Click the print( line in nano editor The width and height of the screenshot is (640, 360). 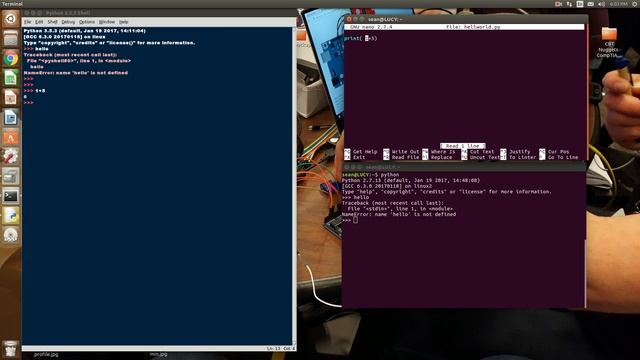pos(360,38)
